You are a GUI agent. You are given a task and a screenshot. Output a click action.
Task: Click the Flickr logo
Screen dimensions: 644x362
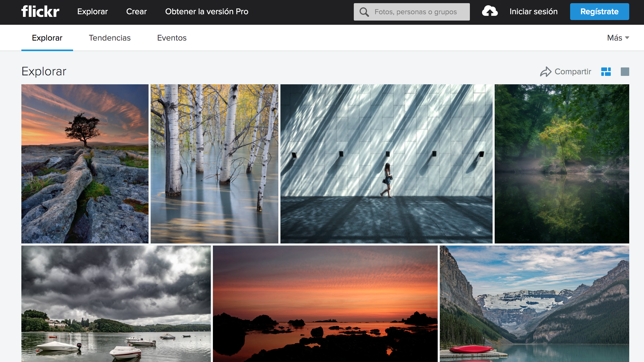click(x=40, y=12)
